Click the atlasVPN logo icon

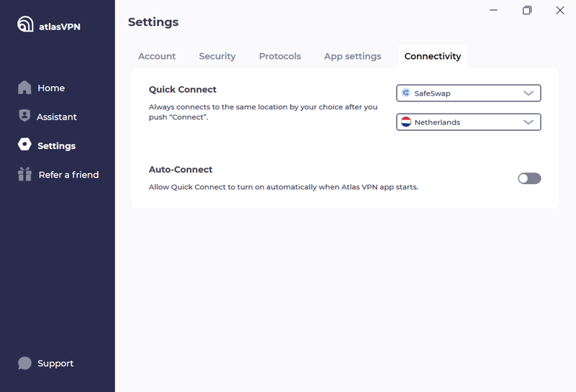coord(25,24)
